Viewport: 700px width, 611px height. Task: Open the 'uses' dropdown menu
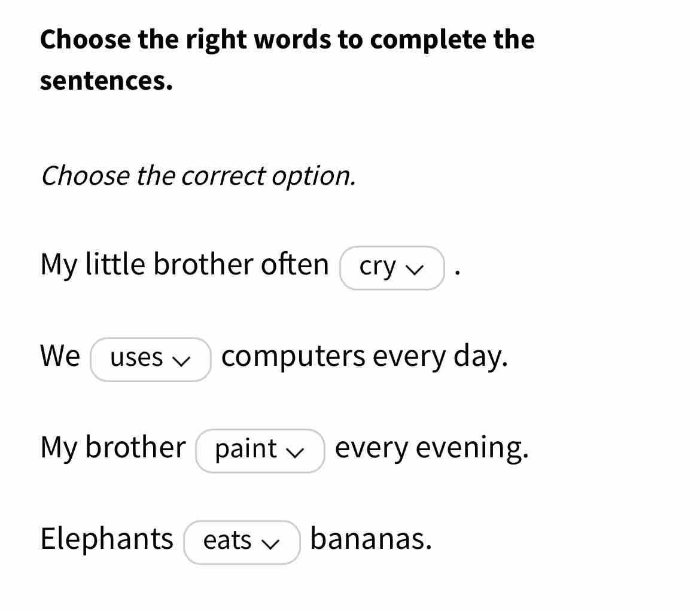coord(150,359)
